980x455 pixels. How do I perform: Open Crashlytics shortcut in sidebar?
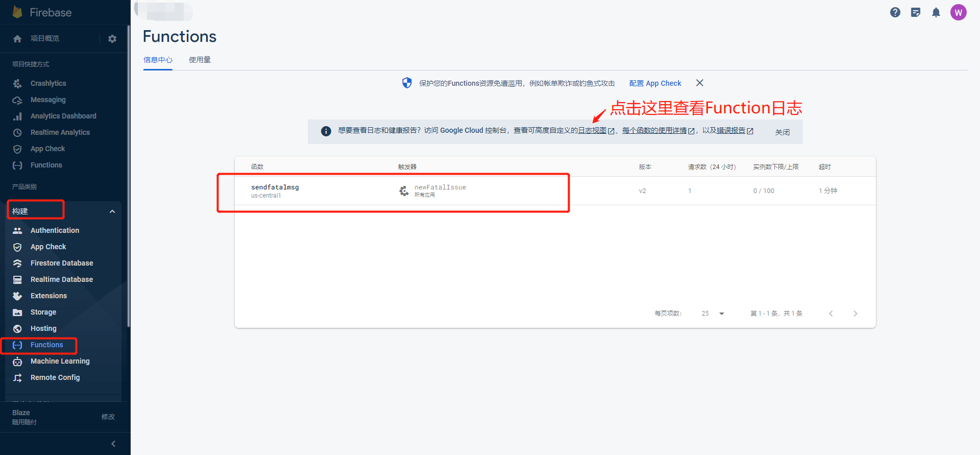tap(48, 83)
